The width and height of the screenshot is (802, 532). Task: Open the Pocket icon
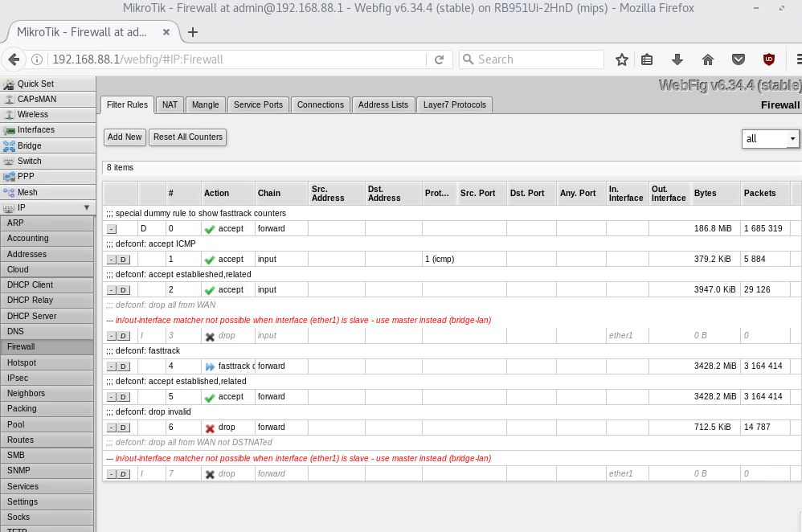click(x=738, y=59)
